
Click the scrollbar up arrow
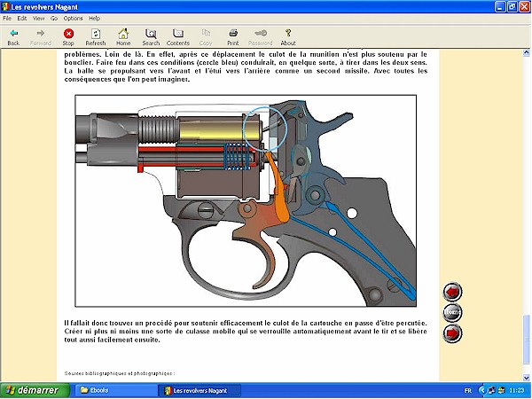coord(526,52)
